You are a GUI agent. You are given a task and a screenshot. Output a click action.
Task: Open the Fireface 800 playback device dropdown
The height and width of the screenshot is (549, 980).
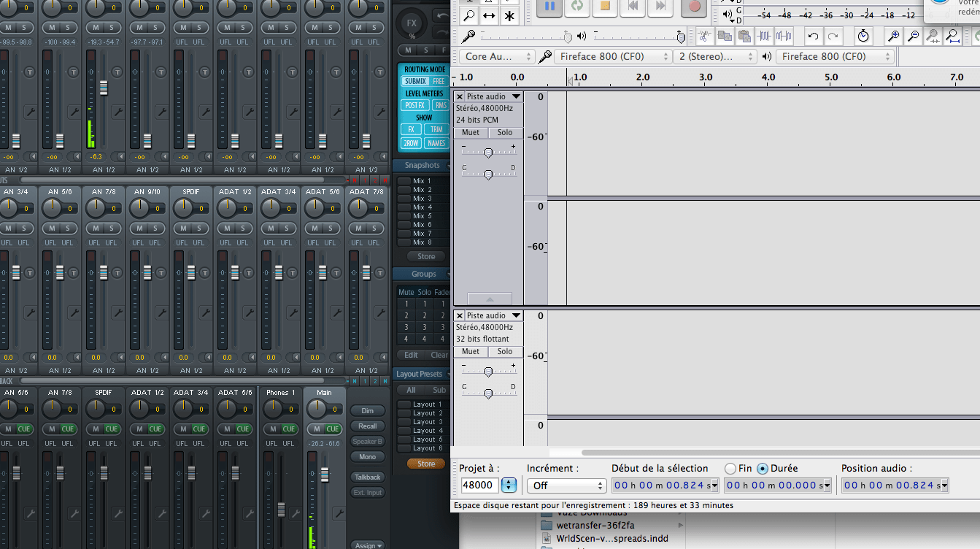pyautogui.click(x=835, y=56)
